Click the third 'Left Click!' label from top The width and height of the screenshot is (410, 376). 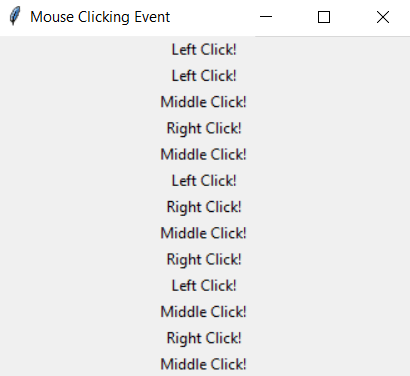[204, 181]
